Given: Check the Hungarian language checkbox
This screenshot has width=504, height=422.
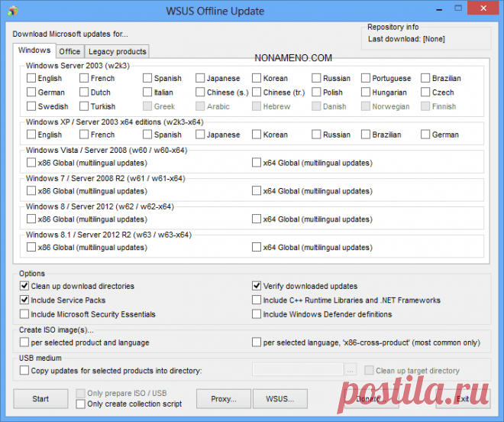Looking at the screenshot, I should pos(366,92).
